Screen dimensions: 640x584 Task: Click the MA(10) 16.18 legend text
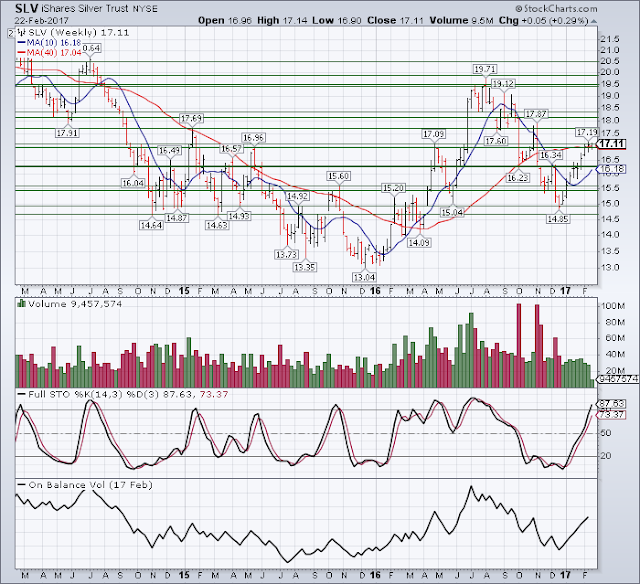tap(53, 42)
